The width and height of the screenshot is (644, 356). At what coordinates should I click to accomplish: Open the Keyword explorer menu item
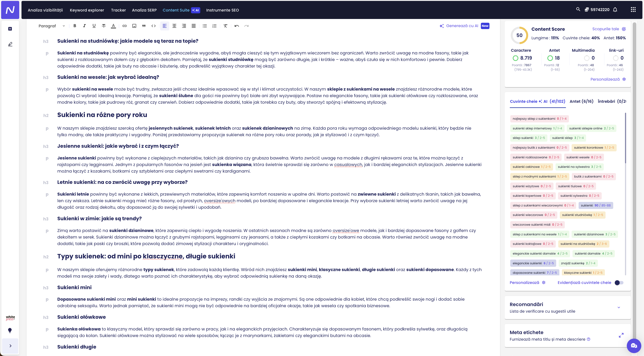(x=87, y=10)
